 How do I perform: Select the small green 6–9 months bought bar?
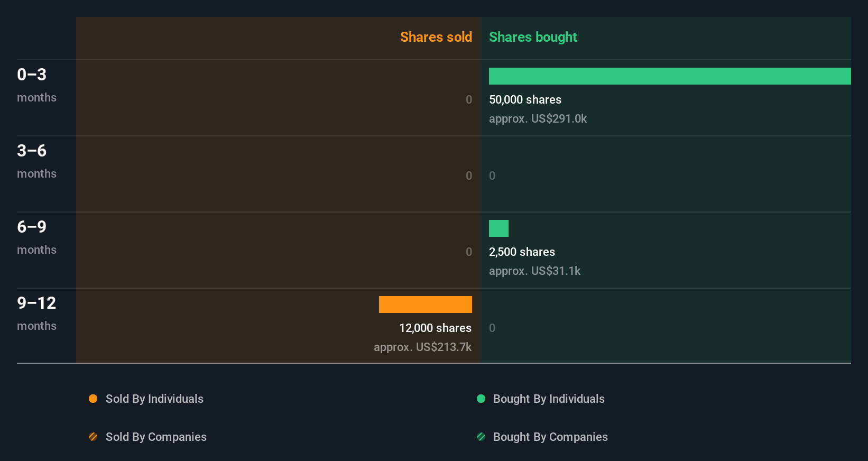498,228
